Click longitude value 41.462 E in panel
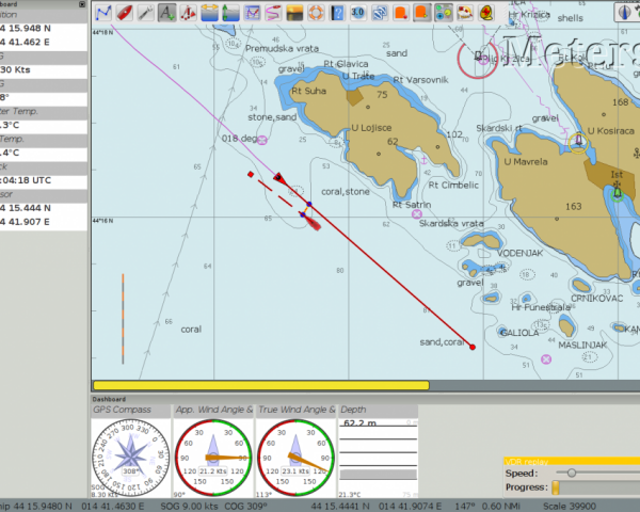Image resolution: width=640 pixels, height=512 pixels. coord(25,42)
